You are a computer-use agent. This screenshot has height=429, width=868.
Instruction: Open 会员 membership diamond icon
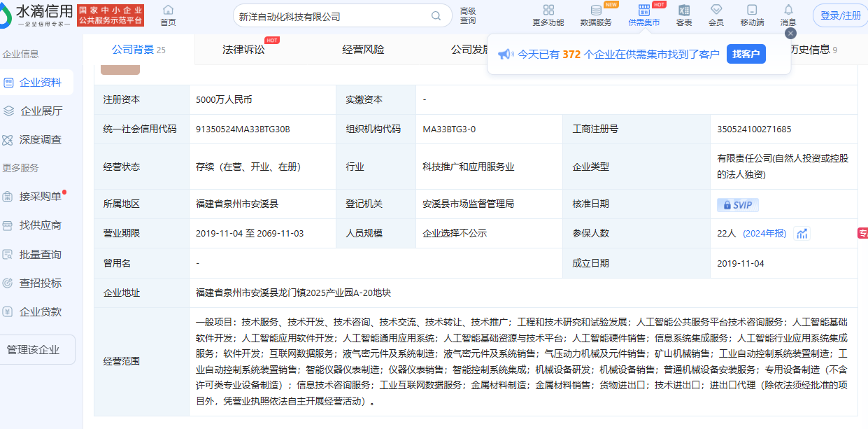click(716, 15)
